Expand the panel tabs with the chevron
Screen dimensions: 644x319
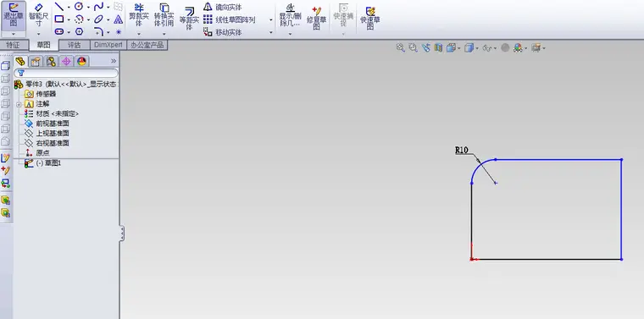(x=114, y=61)
